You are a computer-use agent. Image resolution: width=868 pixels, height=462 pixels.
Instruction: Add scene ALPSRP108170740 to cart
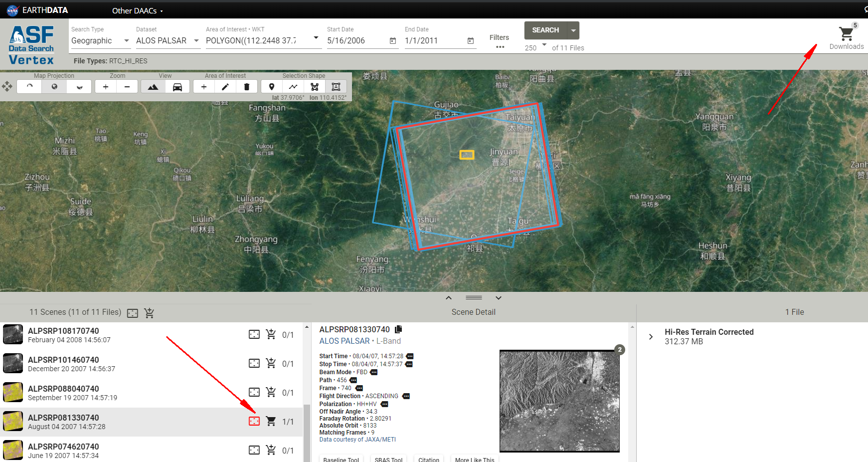coord(271,334)
